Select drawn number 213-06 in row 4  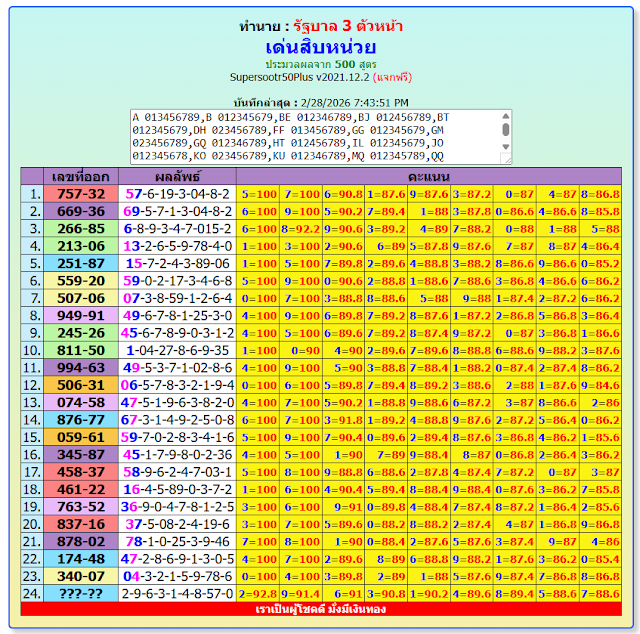click(x=81, y=246)
